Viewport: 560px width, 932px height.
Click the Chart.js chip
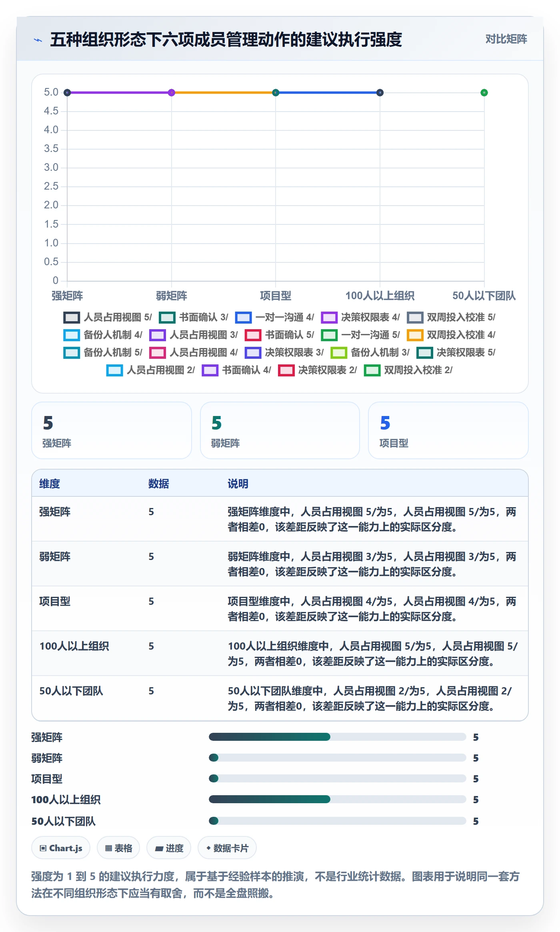61,848
